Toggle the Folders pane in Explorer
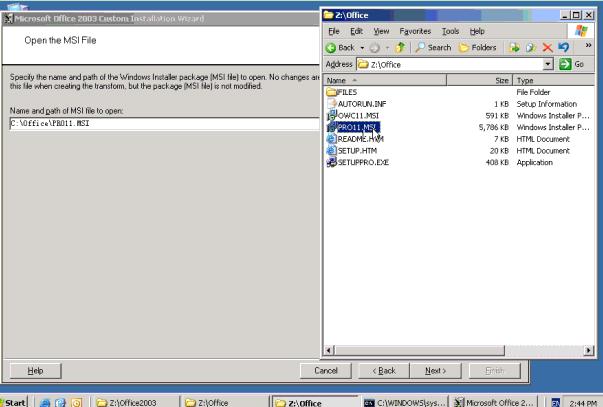603x407 pixels. pos(478,48)
